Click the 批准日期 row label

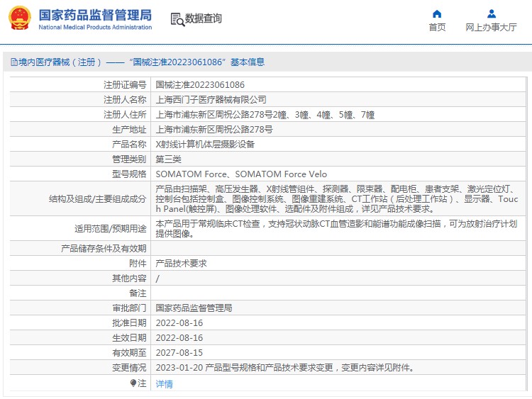coord(129,322)
